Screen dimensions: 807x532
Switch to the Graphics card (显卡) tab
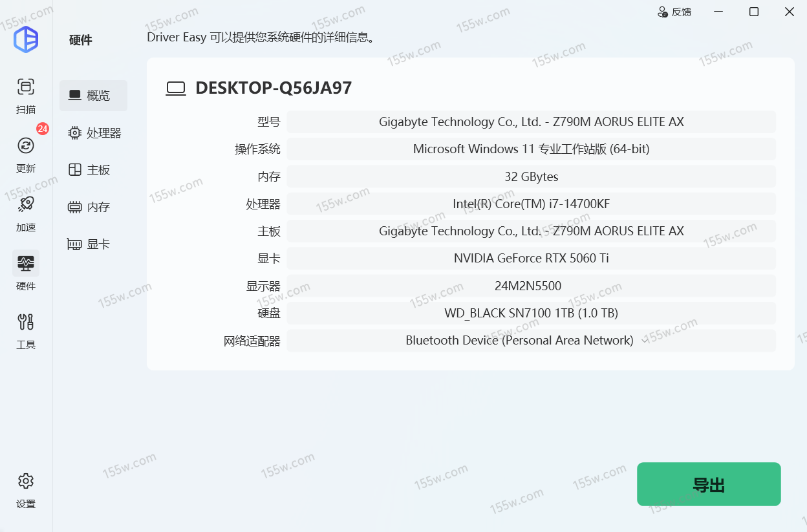pyautogui.click(x=90, y=244)
